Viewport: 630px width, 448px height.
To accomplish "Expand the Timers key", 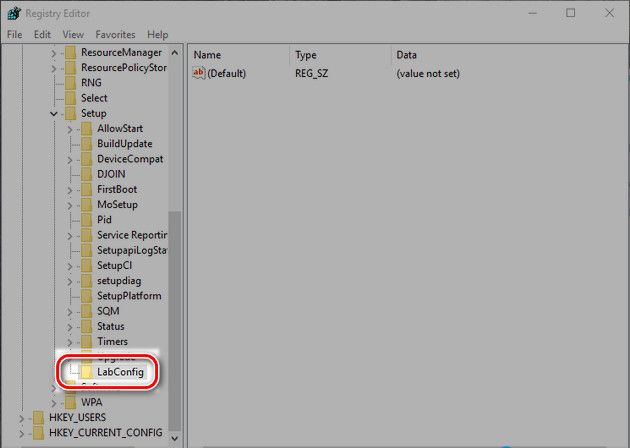I will point(70,342).
